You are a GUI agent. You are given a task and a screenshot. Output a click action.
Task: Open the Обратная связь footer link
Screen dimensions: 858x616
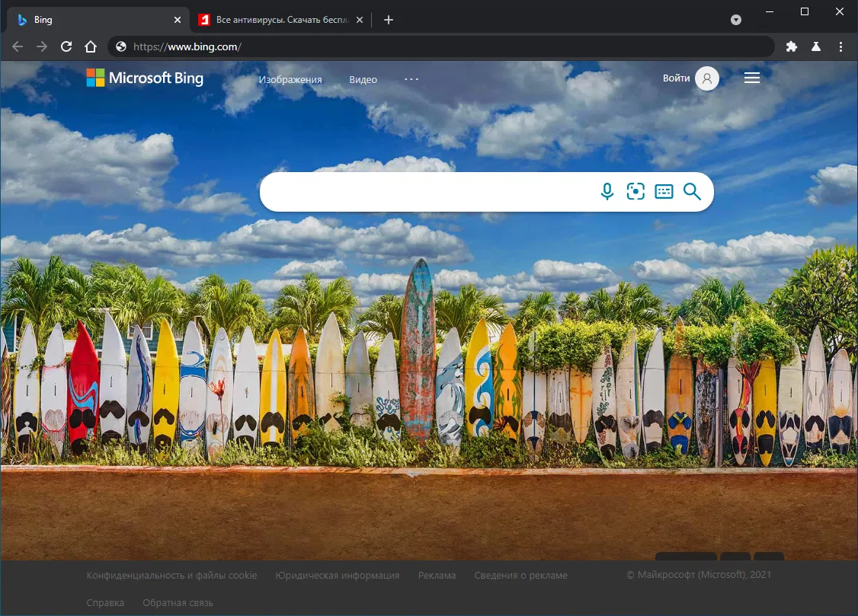pyautogui.click(x=178, y=603)
